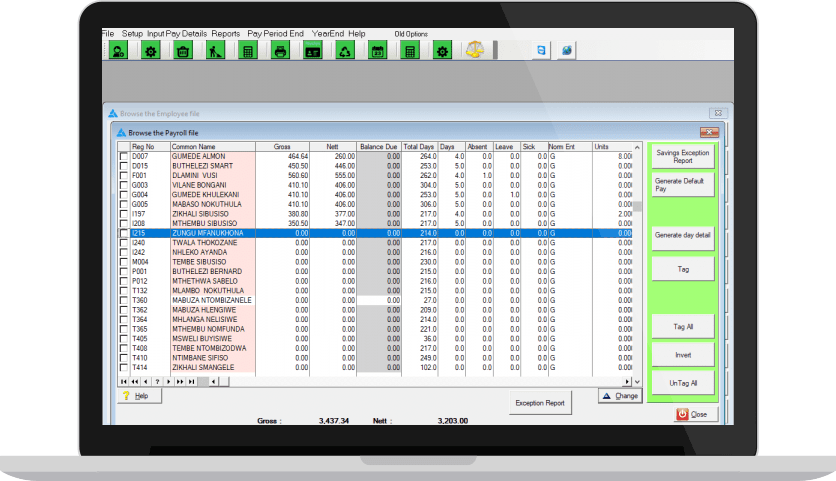The width and height of the screenshot is (836, 481).
Task: Tick the checkbox for T360 MABUZA NTOMBIZANELE
Action: click(x=124, y=300)
